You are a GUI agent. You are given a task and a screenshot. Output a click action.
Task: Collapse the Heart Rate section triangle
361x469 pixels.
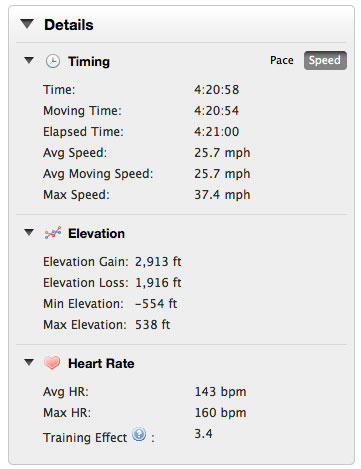[29, 362]
